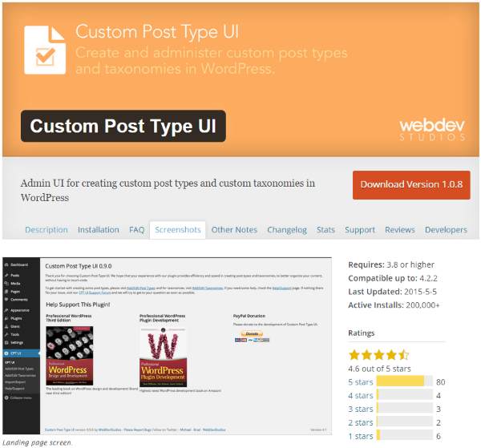The height and width of the screenshot is (448, 481).
Task: Click the 2 stars rating link
Action: tap(361, 422)
